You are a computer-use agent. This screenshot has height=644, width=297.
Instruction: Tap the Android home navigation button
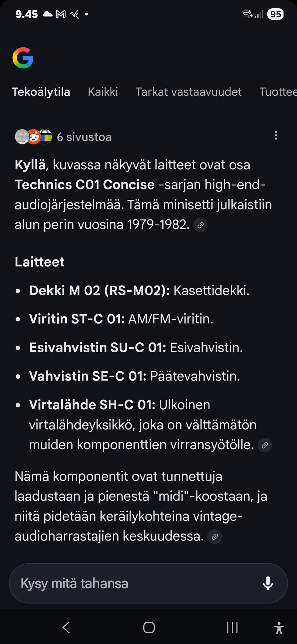(x=149, y=628)
